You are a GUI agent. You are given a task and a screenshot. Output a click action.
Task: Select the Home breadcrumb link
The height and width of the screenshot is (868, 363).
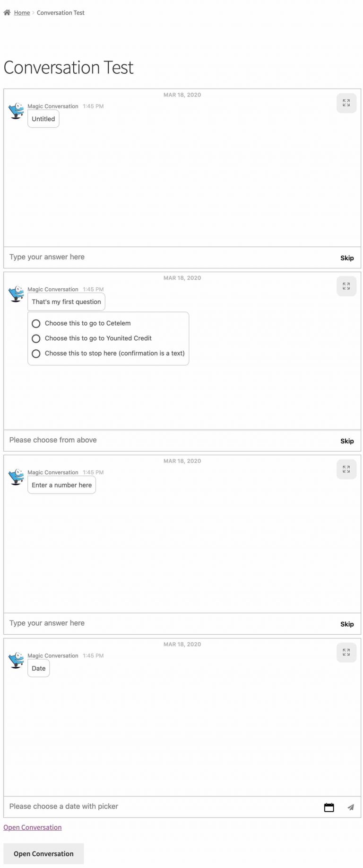[22, 12]
